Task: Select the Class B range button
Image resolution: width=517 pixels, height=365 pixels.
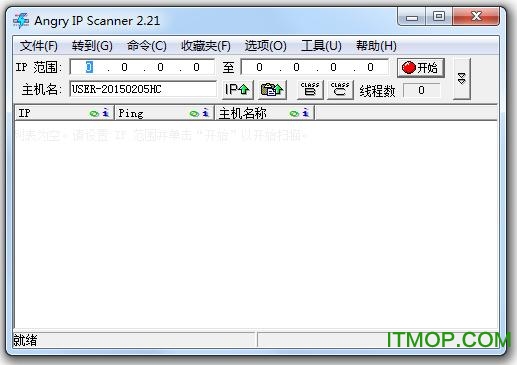Action: pos(310,90)
